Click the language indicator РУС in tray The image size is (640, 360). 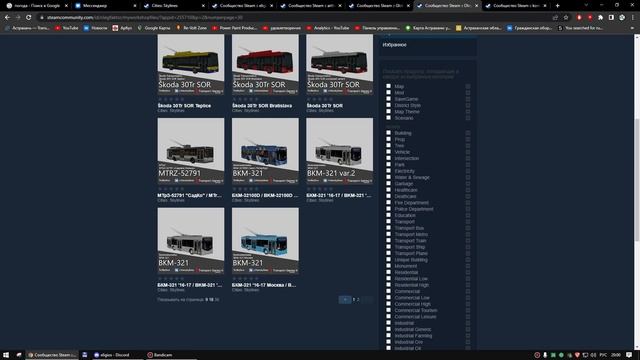603,355
